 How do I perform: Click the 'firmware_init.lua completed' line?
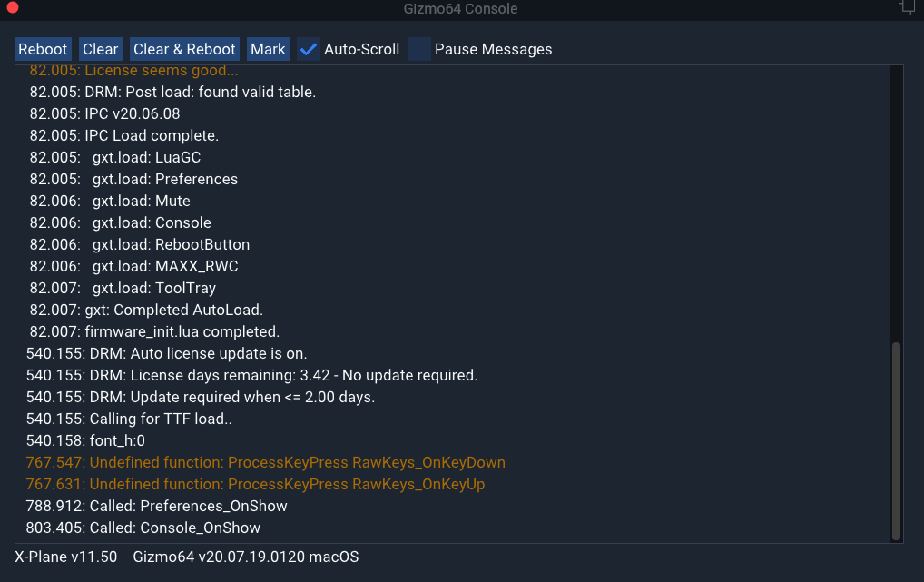154,331
